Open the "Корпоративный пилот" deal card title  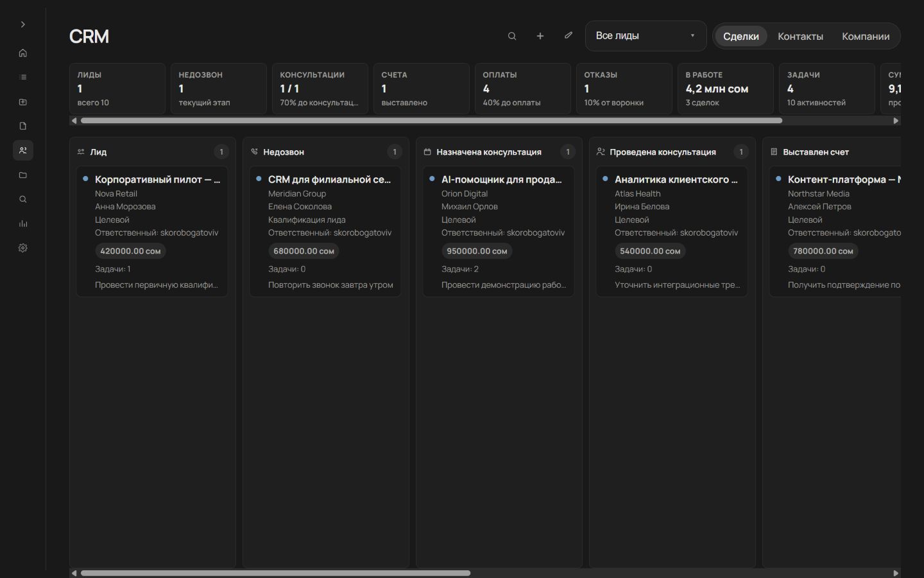pyautogui.click(x=157, y=180)
